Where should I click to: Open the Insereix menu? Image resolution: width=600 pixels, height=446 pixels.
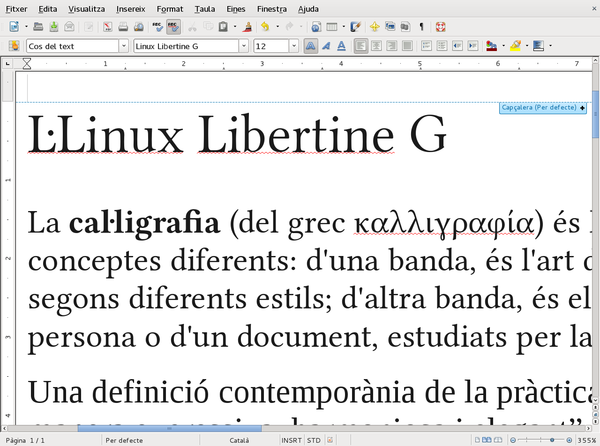click(130, 9)
